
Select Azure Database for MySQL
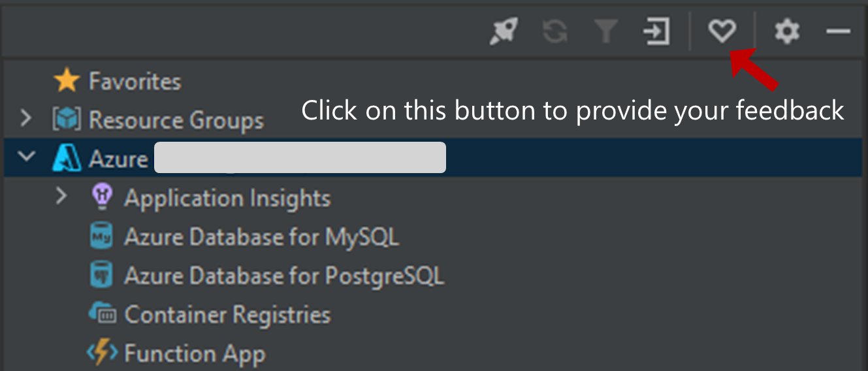(262, 236)
